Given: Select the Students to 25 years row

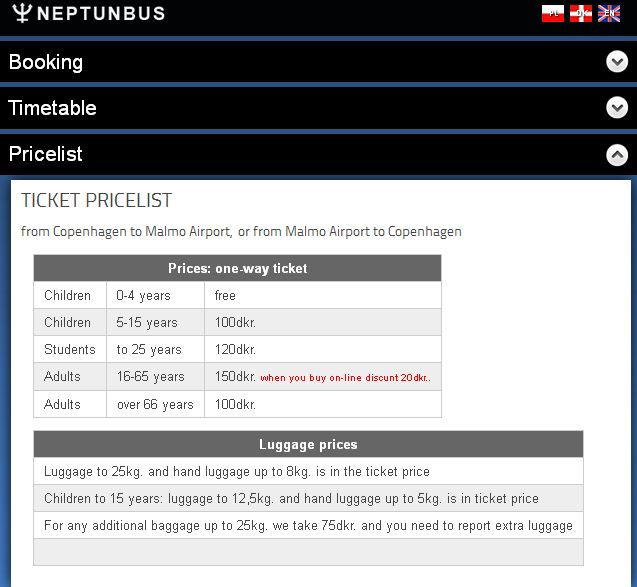Looking at the screenshot, I should click(237, 350).
